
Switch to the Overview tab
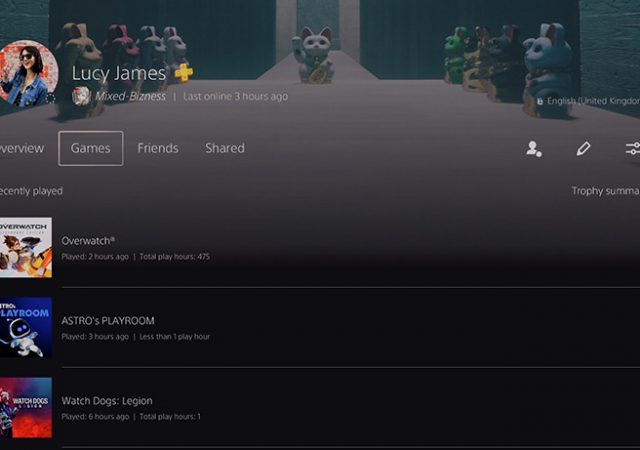pyautogui.click(x=21, y=148)
